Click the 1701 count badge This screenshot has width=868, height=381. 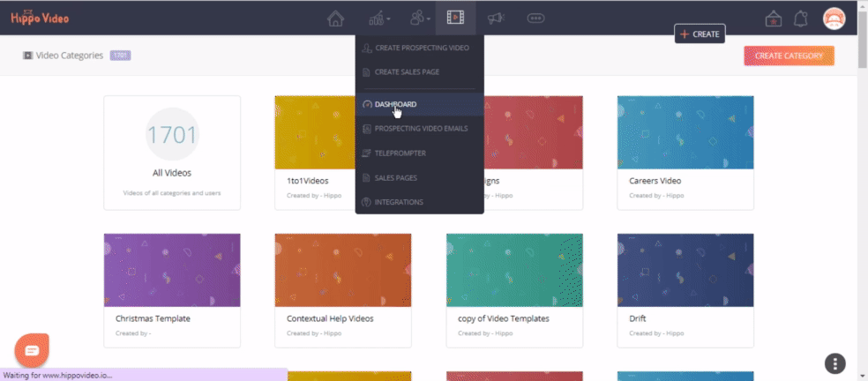click(x=120, y=56)
